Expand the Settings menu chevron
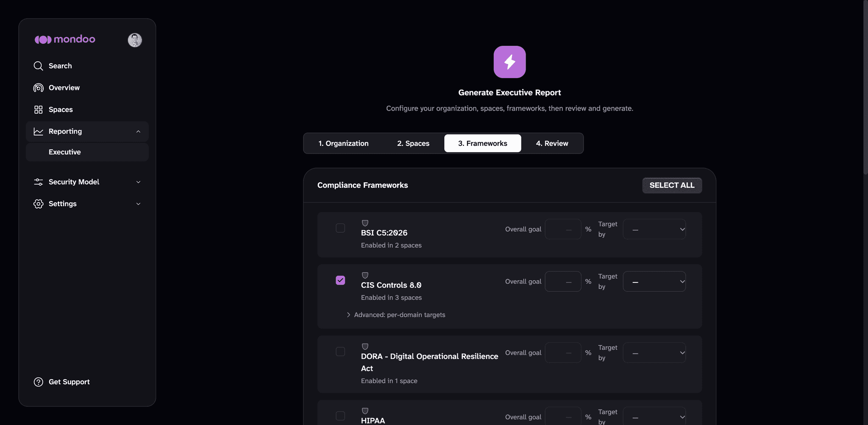Image resolution: width=868 pixels, height=425 pixels. point(138,204)
